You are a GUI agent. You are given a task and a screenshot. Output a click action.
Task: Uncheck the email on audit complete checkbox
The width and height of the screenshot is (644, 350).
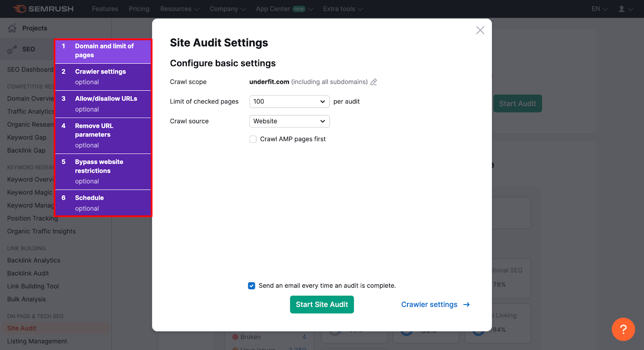click(x=252, y=286)
